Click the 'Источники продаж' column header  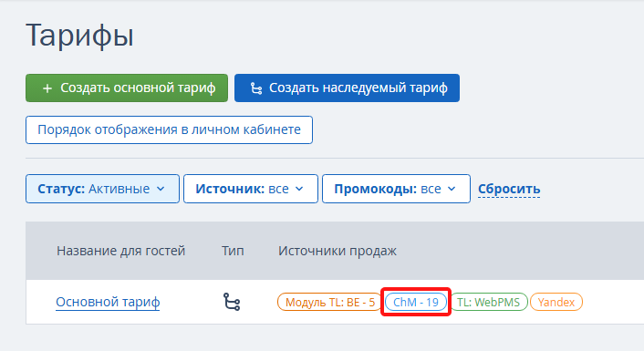pyautogui.click(x=338, y=251)
